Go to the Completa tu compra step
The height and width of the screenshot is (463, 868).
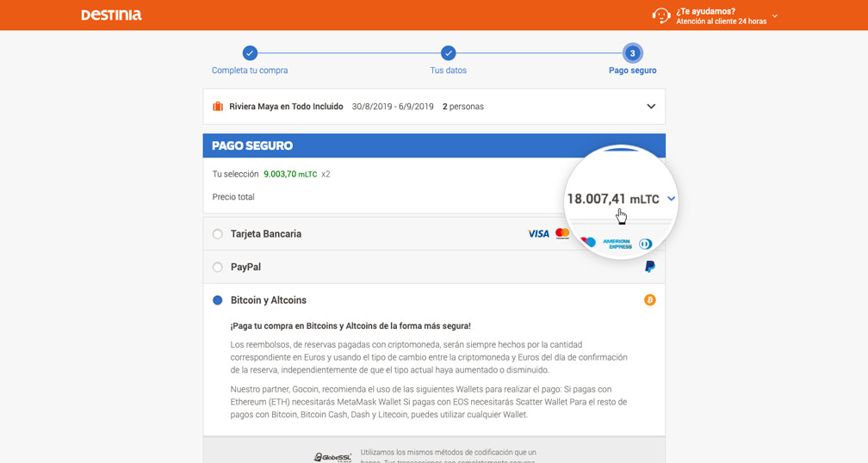(x=250, y=71)
